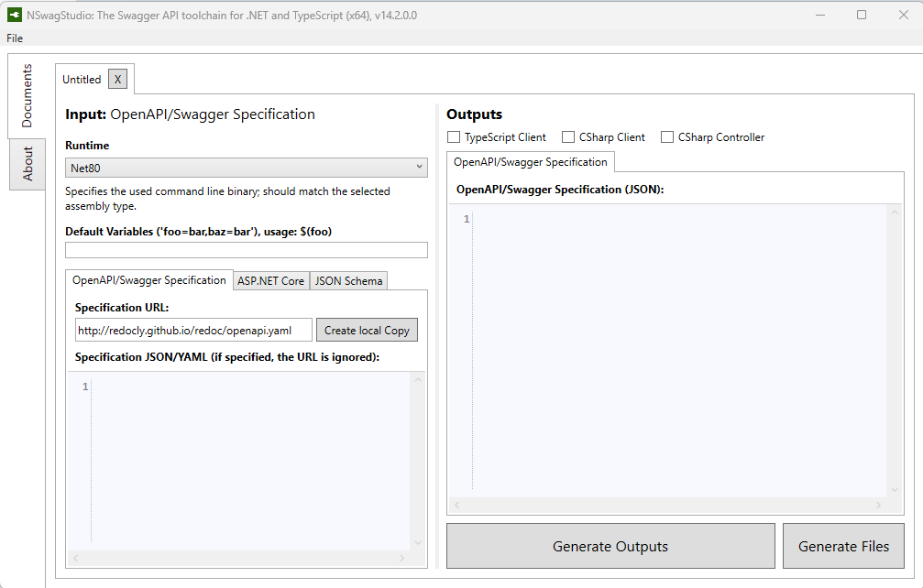The image size is (923, 588).
Task: Click the 'Specification URL:' label
Action: (x=122, y=308)
